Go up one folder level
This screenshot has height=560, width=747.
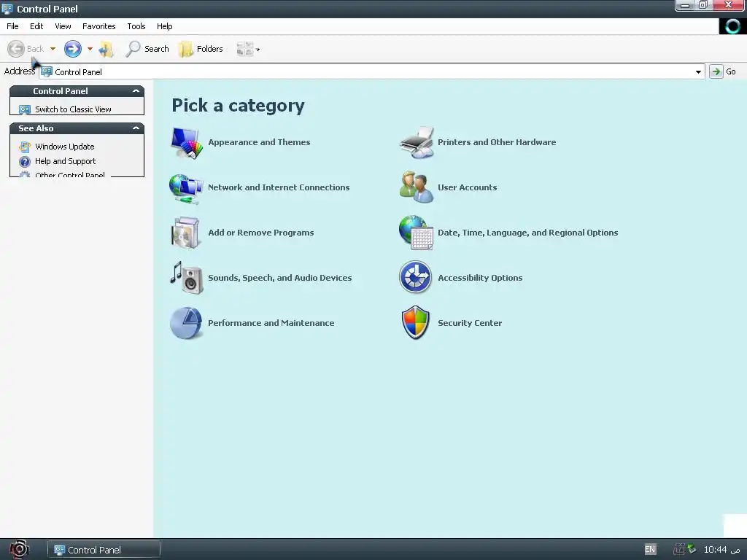(106, 49)
